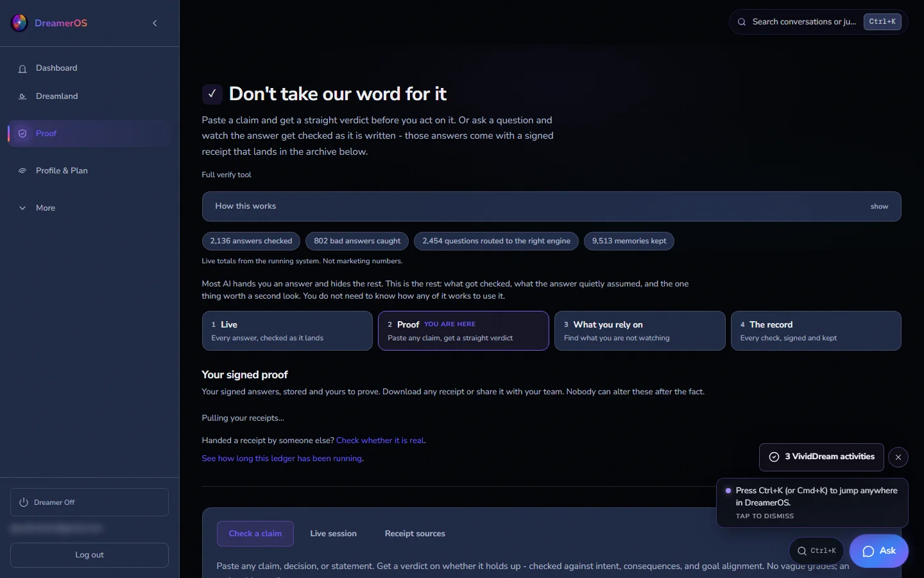Switch to the Receipt sources tab
This screenshot has width=924, height=578.
click(x=415, y=534)
